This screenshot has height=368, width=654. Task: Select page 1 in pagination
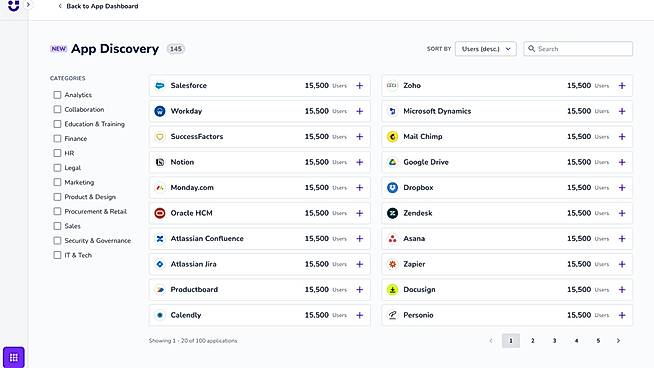[511, 341]
